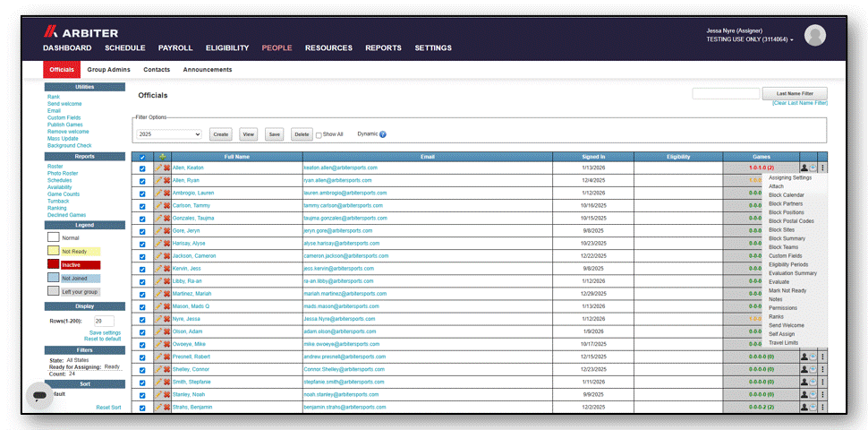This screenshot has height=430, width=868.
Task: Uncheck the checkbox for Stanley, Noah
Action: (142, 395)
